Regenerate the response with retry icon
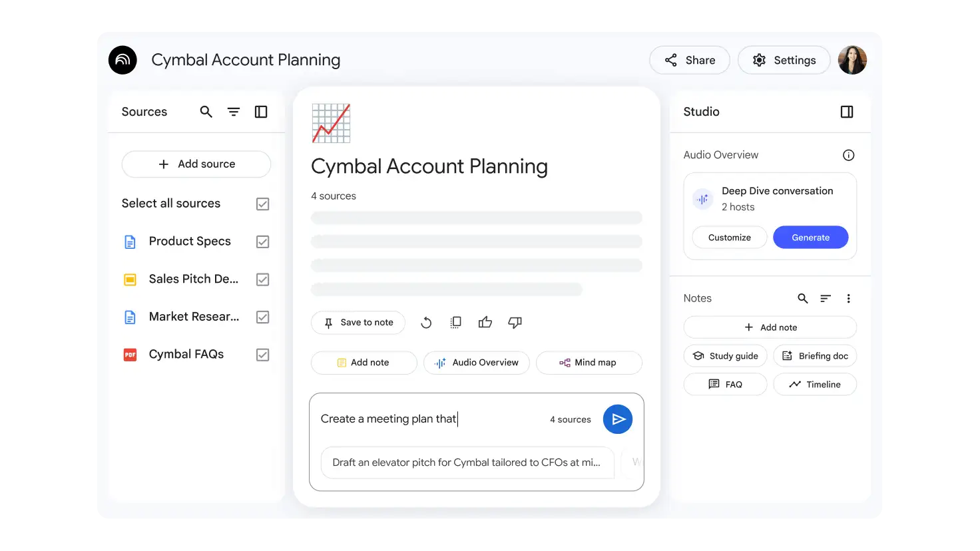 tap(426, 323)
